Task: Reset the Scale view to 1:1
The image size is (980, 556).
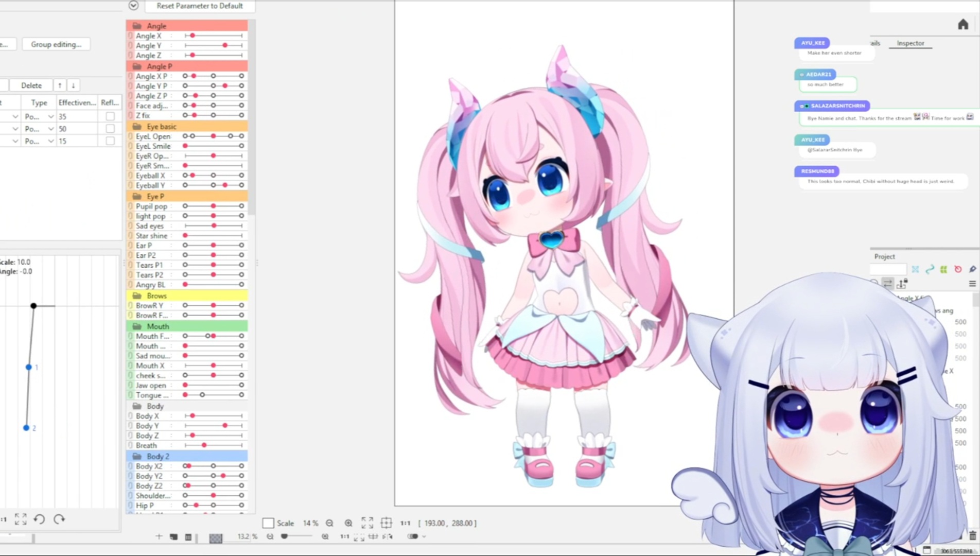Action: click(406, 523)
